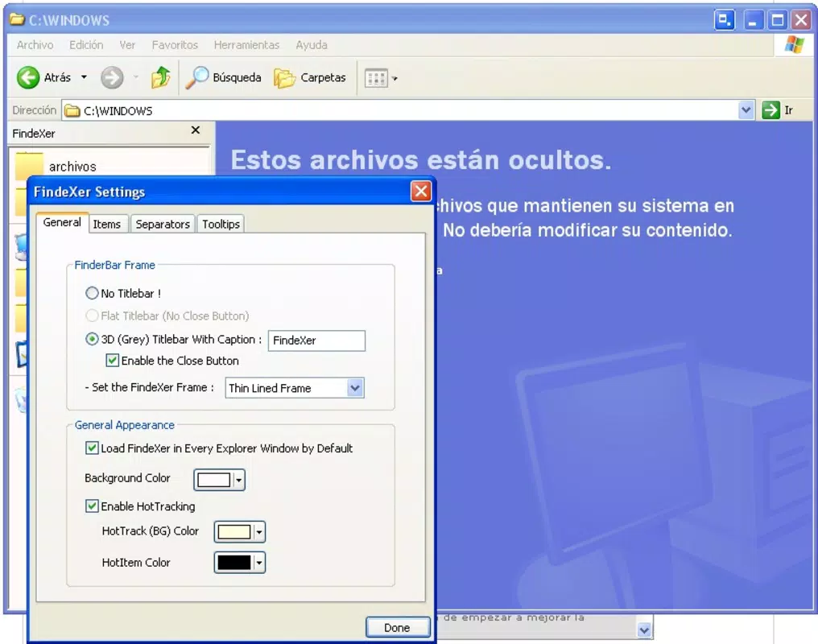The height and width of the screenshot is (644, 818).
Task: Toggle Load FindeXer in Every Explorer Window
Action: click(x=92, y=448)
